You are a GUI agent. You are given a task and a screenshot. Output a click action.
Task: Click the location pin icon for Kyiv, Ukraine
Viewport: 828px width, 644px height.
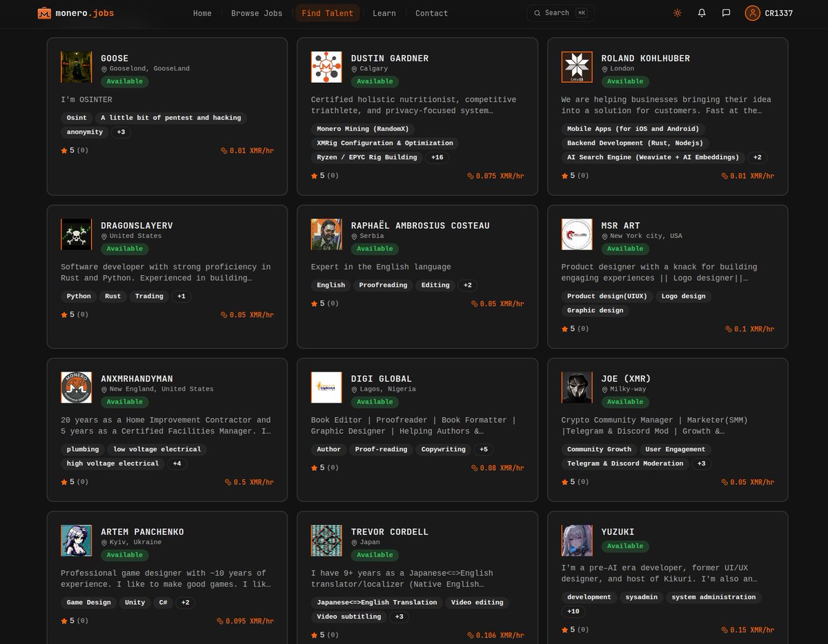click(106, 542)
